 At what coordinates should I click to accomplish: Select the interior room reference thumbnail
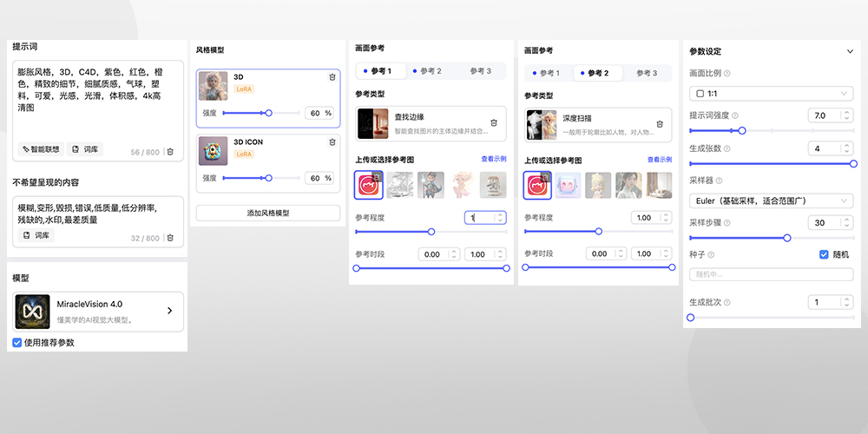tap(660, 186)
